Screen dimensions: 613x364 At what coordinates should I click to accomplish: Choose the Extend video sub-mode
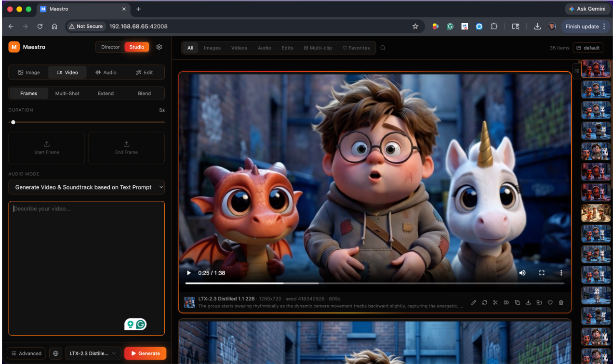(x=106, y=93)
